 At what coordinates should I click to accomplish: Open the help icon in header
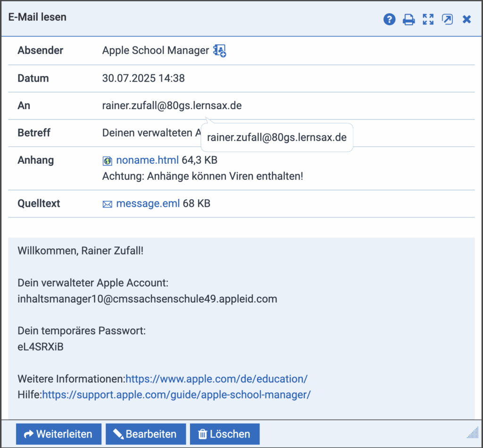click(x=389, y=19)
